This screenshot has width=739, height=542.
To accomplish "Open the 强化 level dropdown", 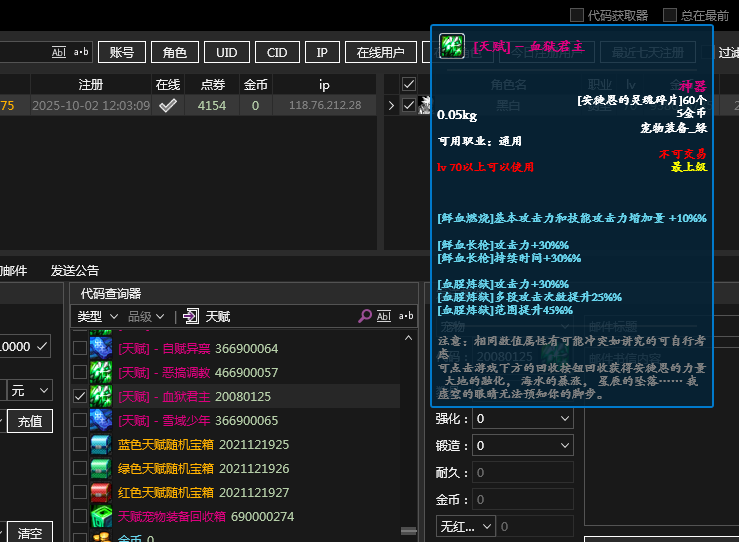I will tap(523, 419).
